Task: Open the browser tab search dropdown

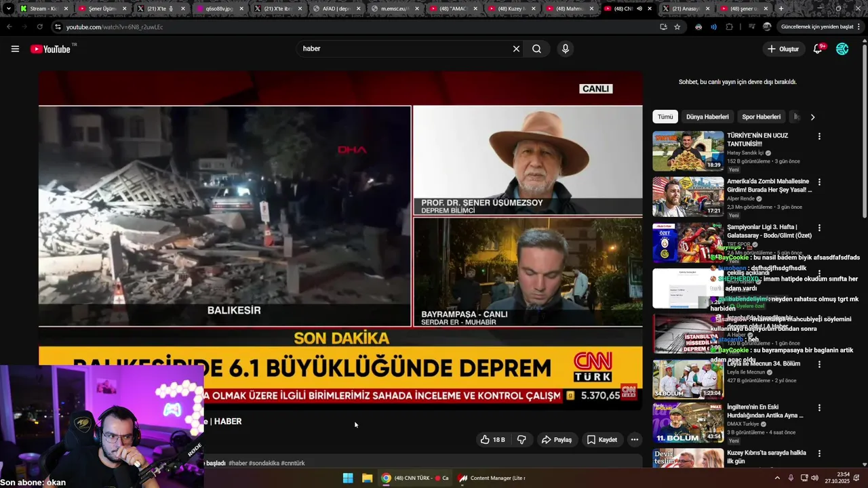Action: pos(8,9)
